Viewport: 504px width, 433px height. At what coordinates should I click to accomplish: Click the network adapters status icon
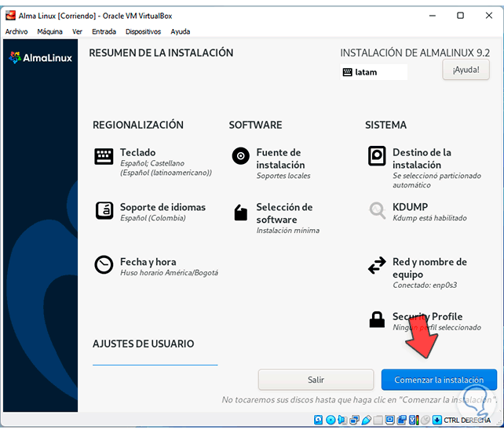[354, 420]
